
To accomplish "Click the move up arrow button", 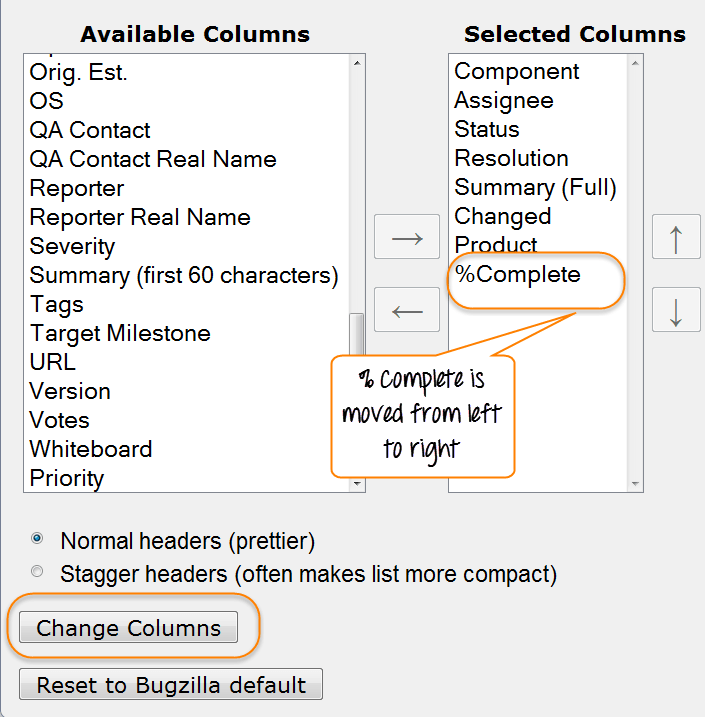I will (676, 239).
